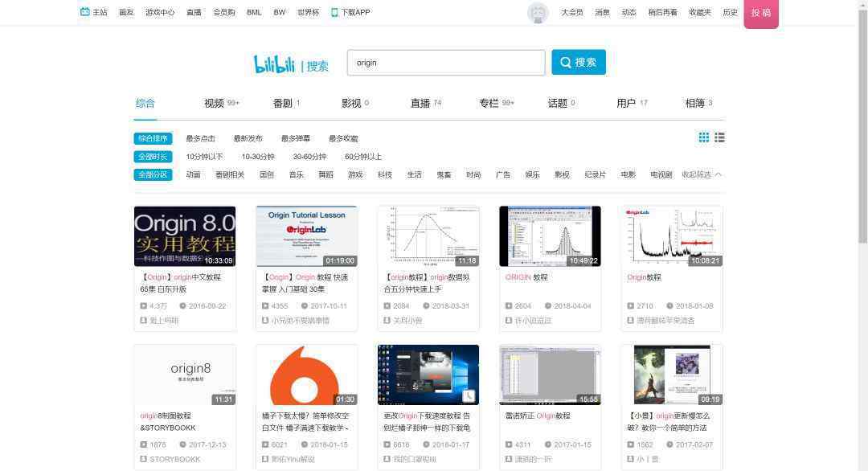Filter duration to 10分钟以下
The height and width of the screenshot is (471, 868).
(204, 157)
